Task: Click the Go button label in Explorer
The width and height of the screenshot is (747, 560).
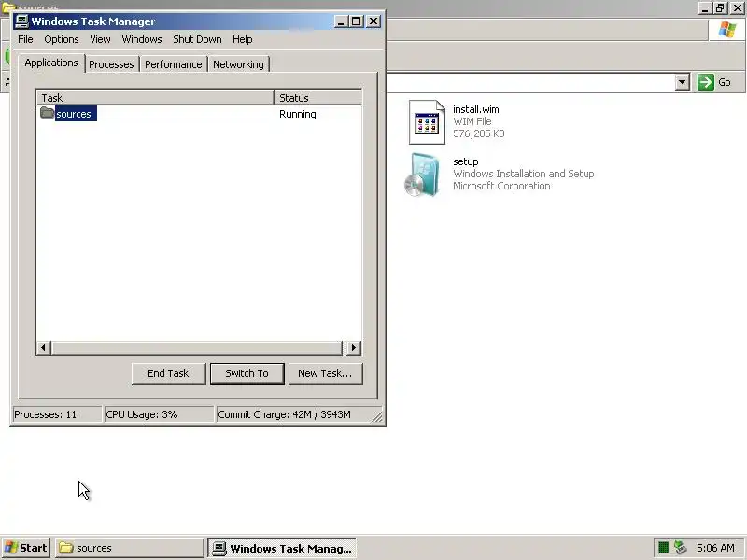Action: (x=725, y=82)
